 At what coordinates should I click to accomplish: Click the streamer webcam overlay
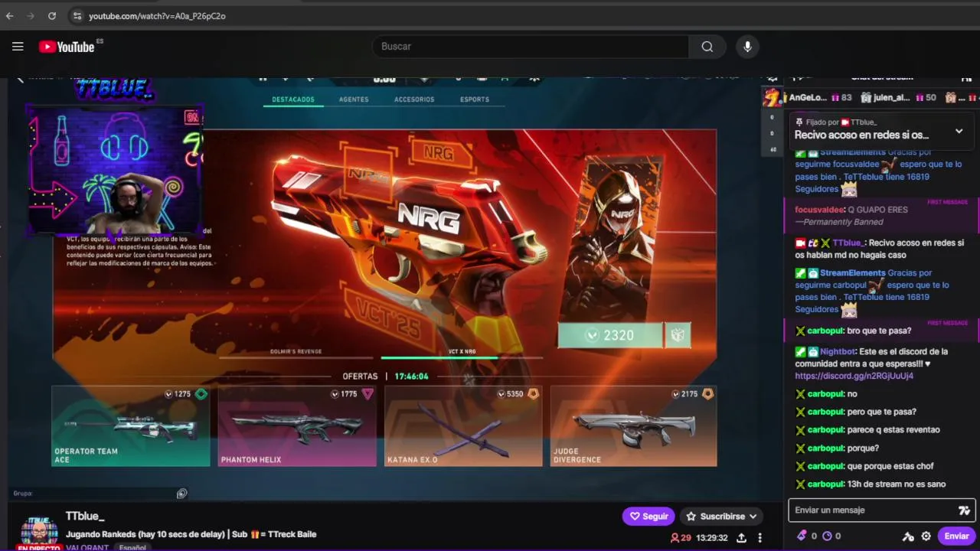click(x=115, y=170)
